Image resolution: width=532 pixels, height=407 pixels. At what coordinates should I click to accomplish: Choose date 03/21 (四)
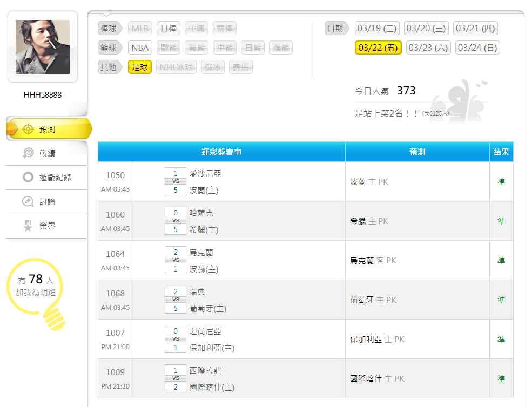click(x=475, y=28)
